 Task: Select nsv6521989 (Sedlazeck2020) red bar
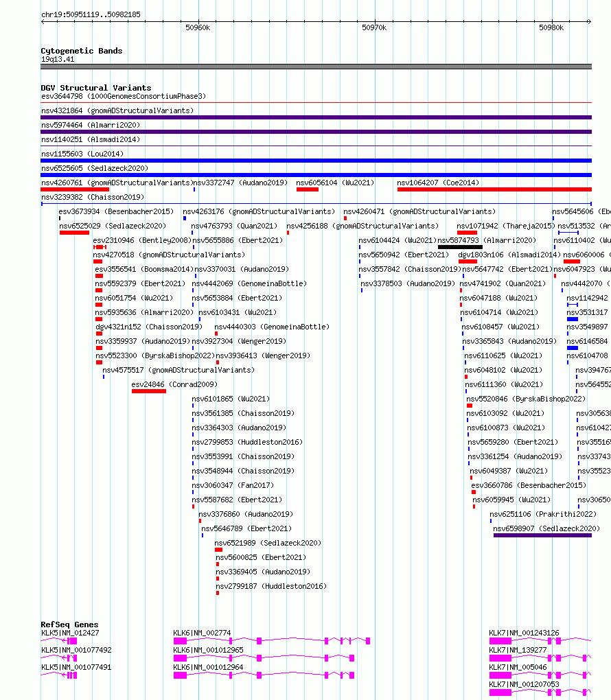218,550
